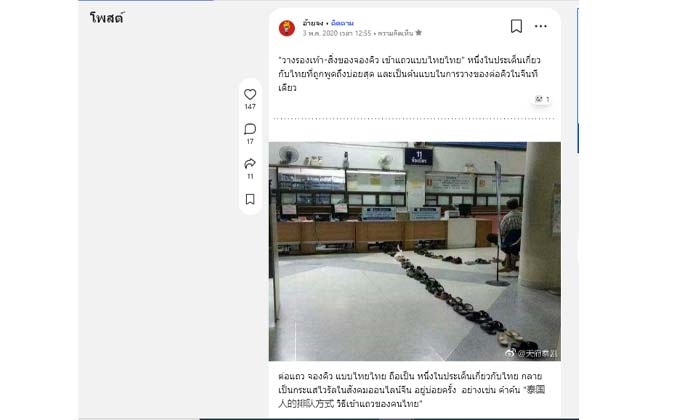
Task: Share the post using the arrow icon
Action: [250, 164]
